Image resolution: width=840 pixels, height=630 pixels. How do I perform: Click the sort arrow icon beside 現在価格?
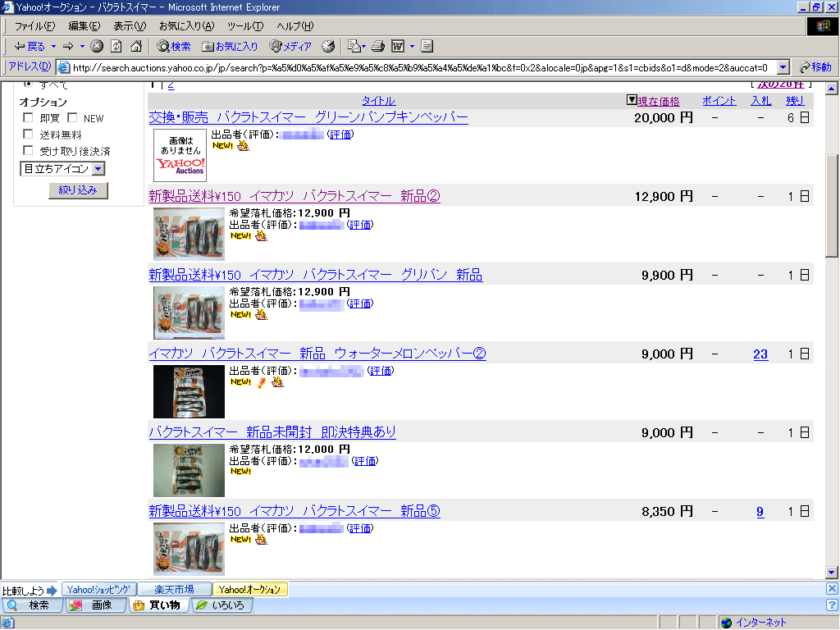point(632,99)
